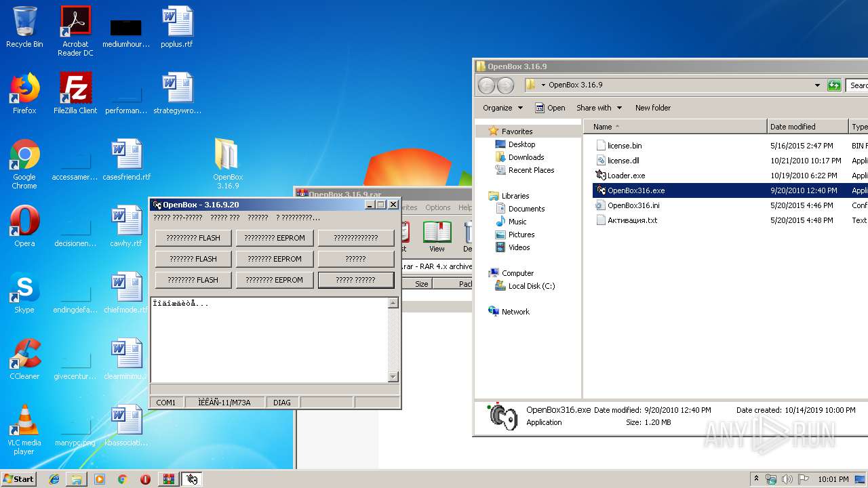Screen dimensions: 868x488
Task: Select Desktop under Favorites
Action: click(521, 144)
